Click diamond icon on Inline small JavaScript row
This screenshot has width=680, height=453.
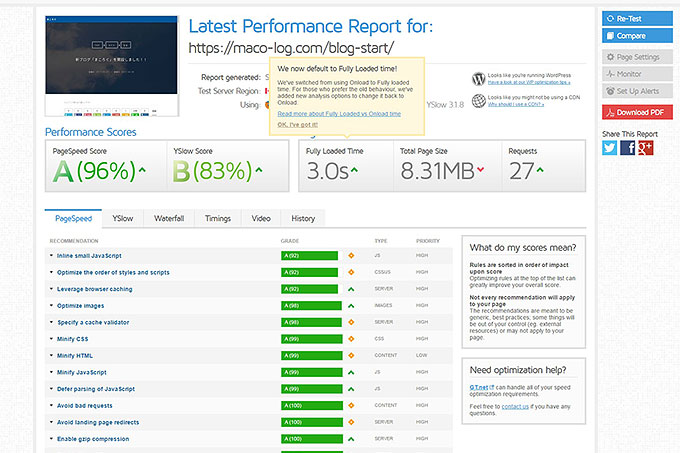tap(351, 256)
